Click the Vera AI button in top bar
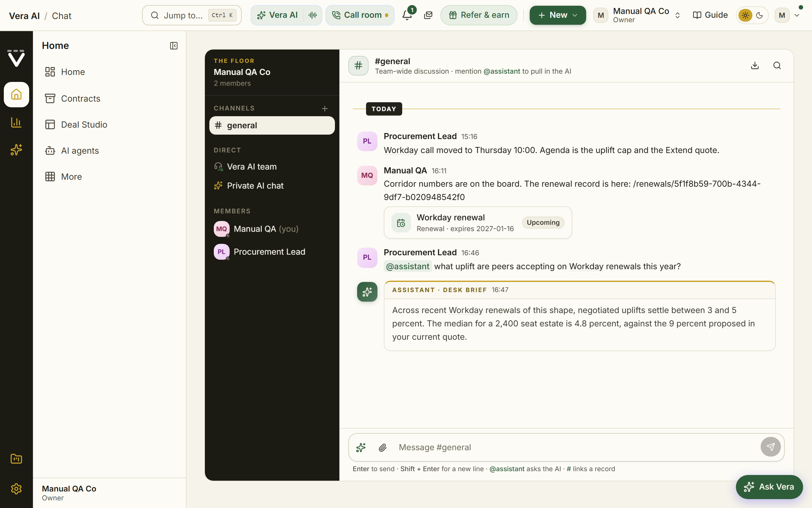 pos(277,15)
